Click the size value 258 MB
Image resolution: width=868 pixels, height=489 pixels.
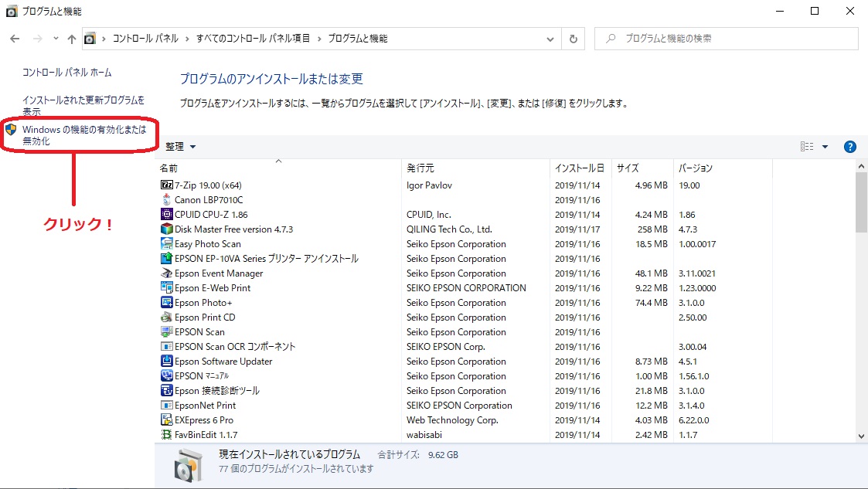(x=652, y=229)
